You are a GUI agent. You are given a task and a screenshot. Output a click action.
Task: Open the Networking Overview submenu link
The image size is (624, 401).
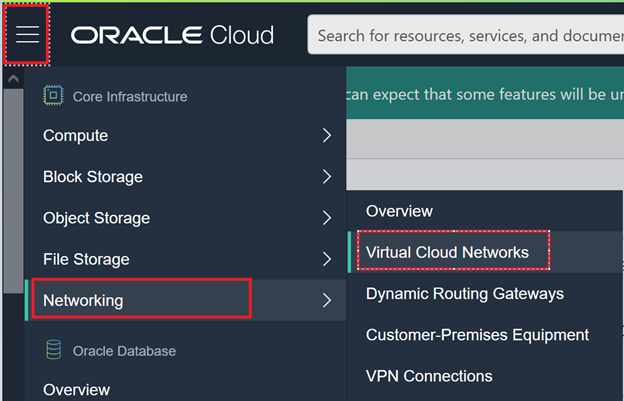399,211
